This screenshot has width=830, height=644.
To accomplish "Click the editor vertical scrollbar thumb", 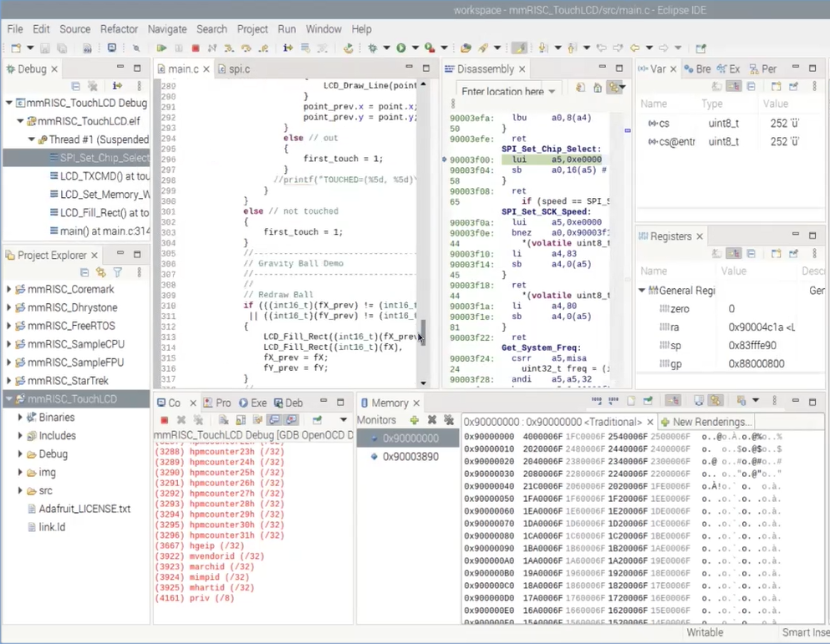I will click(423, 333).
